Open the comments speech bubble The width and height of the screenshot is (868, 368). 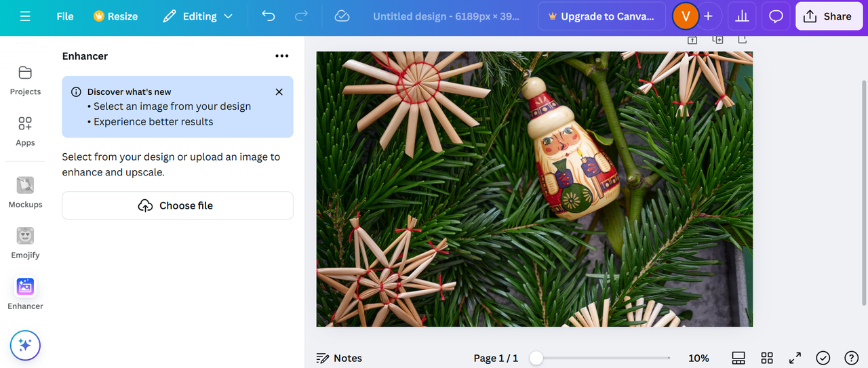pyautogui.click(x=776, y=16)
